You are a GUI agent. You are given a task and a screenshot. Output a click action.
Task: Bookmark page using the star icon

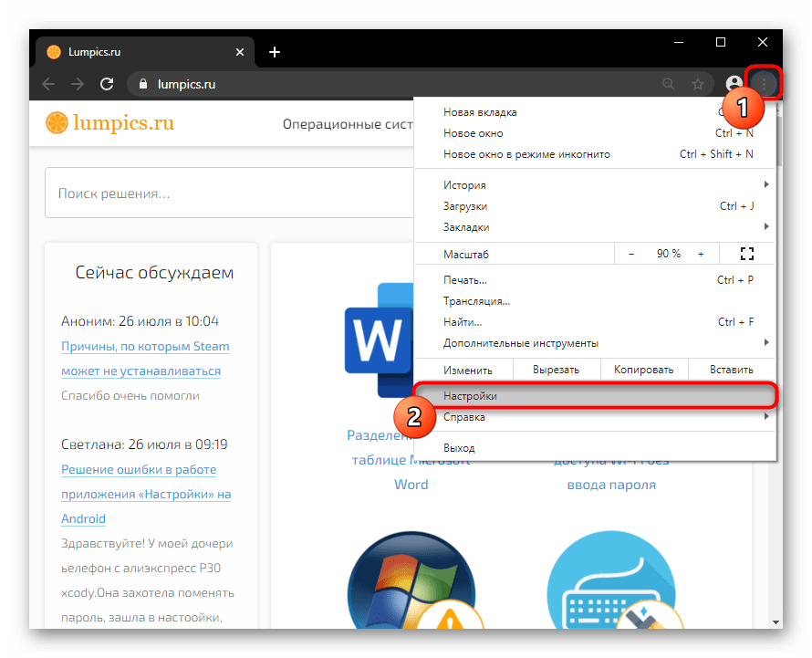tap(698, 84)
